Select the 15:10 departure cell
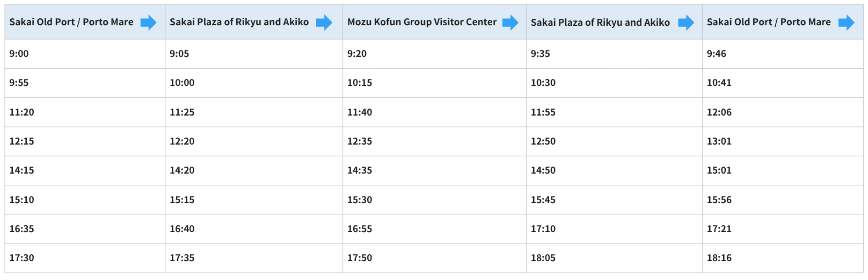Viewport: 868px width, 280px height. (x=85, y=200)
